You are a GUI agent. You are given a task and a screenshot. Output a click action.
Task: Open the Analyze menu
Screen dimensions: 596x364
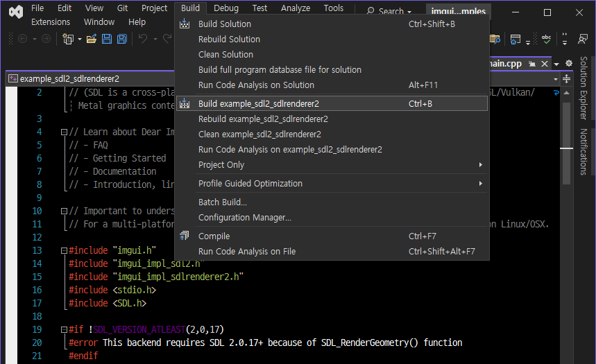pyautogui.click(x=296, y=8)
